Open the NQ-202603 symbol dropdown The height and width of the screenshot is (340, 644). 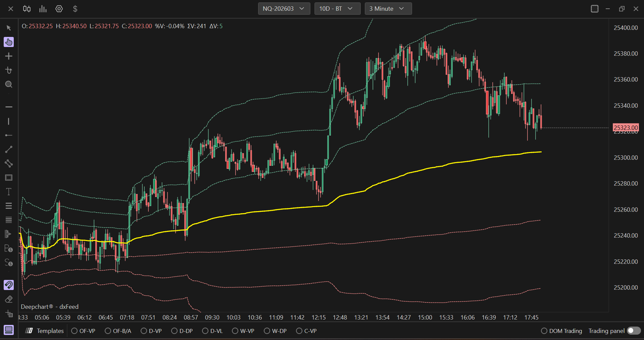point(284,9)
